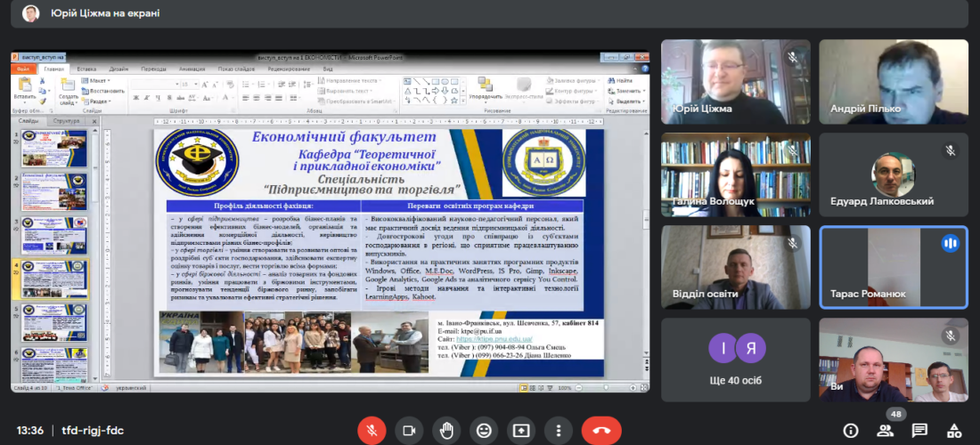Raise your hand in the meeting
Image resolution: width=980 pixels, height=445 pixels.
[446, 431]
